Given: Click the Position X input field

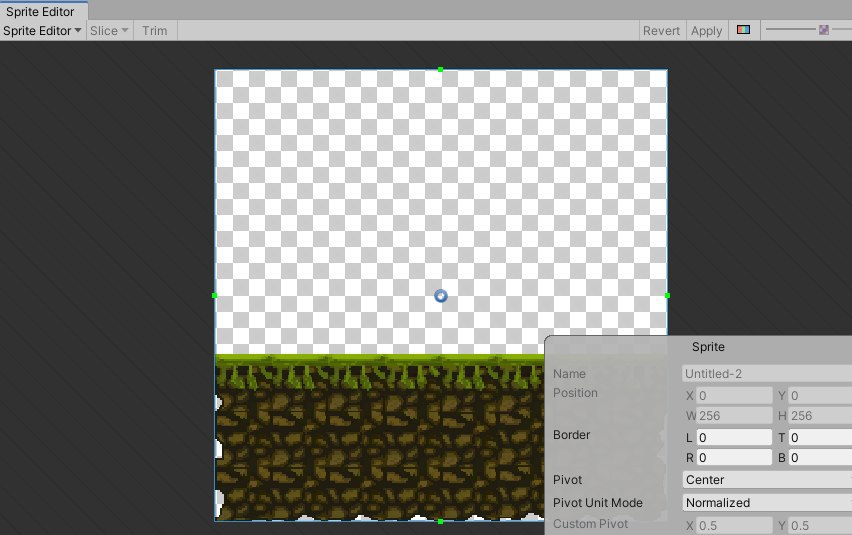Looking at the screenshot, I should coord(734,395).
